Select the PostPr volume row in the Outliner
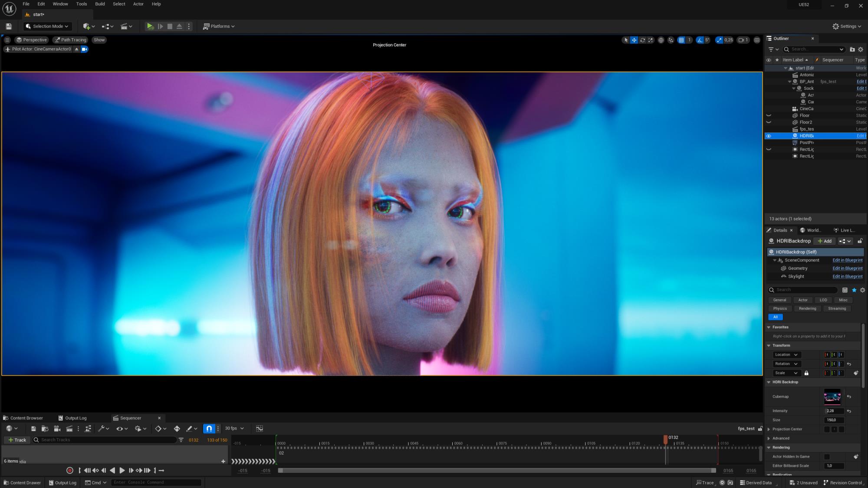This screenshot has width=868, height=488. click(x=816, y=143)
